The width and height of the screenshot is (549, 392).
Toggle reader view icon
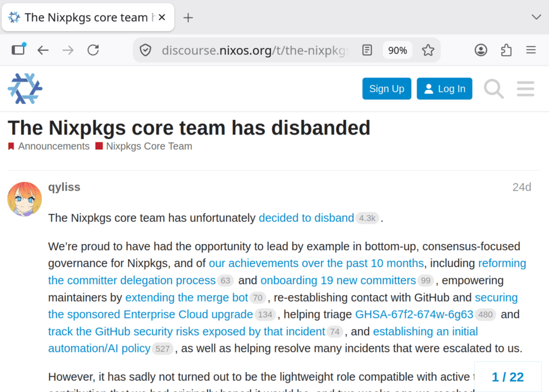coord(367,50)
